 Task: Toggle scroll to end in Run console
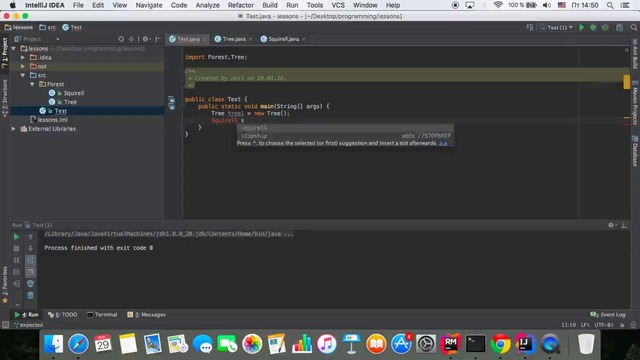30,272
